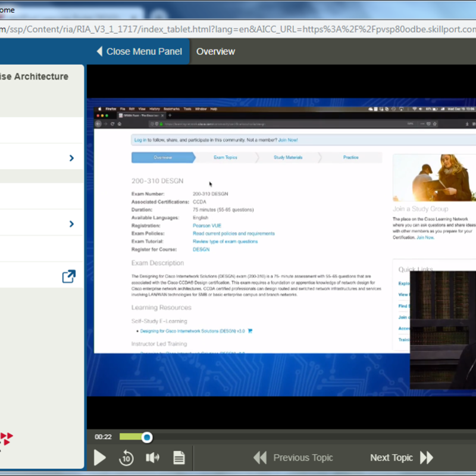Click the DESGN course registration link
This screenshot has height=476, width=476.
tap(201, 249)
